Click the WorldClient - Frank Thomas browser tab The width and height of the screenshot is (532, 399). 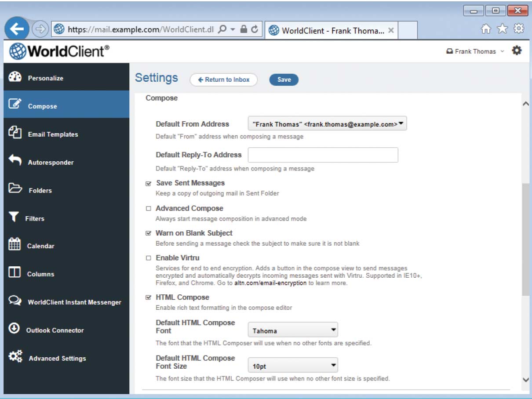(332, 31)
